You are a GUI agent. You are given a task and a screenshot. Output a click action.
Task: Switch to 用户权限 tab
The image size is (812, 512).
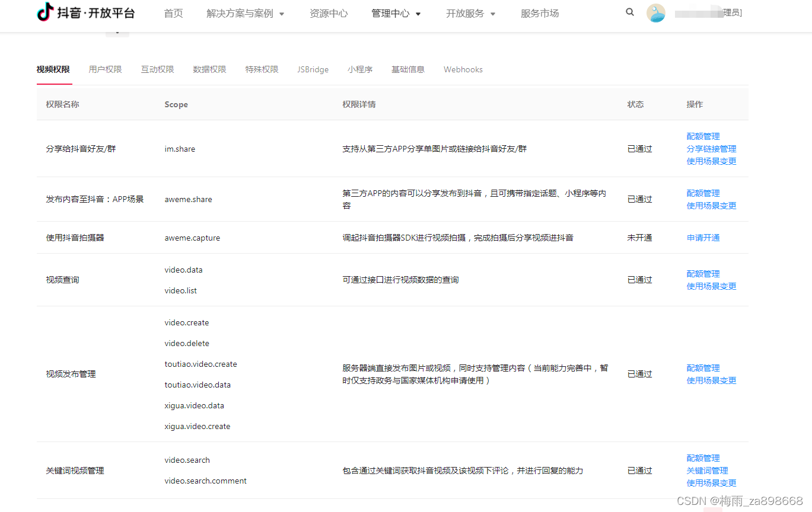coord(105,69)
